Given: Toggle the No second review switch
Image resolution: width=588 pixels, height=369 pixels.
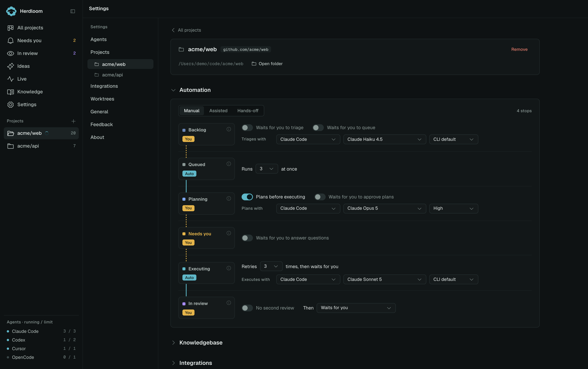Looking at the screenshot, I should [x=247, y=308].
